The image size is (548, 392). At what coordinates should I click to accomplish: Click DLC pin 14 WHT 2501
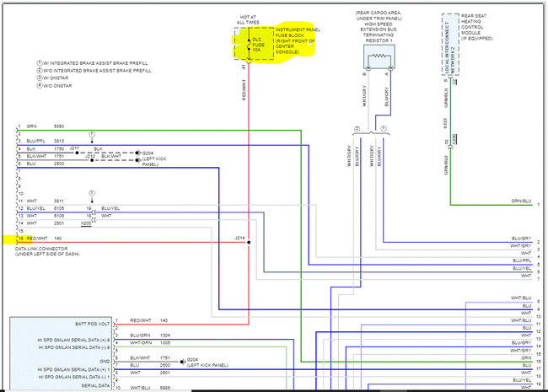41,223
